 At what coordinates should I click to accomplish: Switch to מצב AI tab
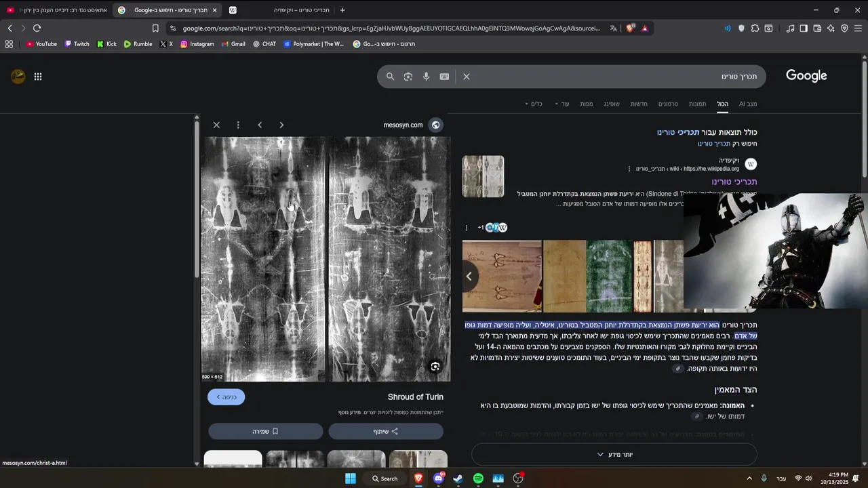coord(748,104)
